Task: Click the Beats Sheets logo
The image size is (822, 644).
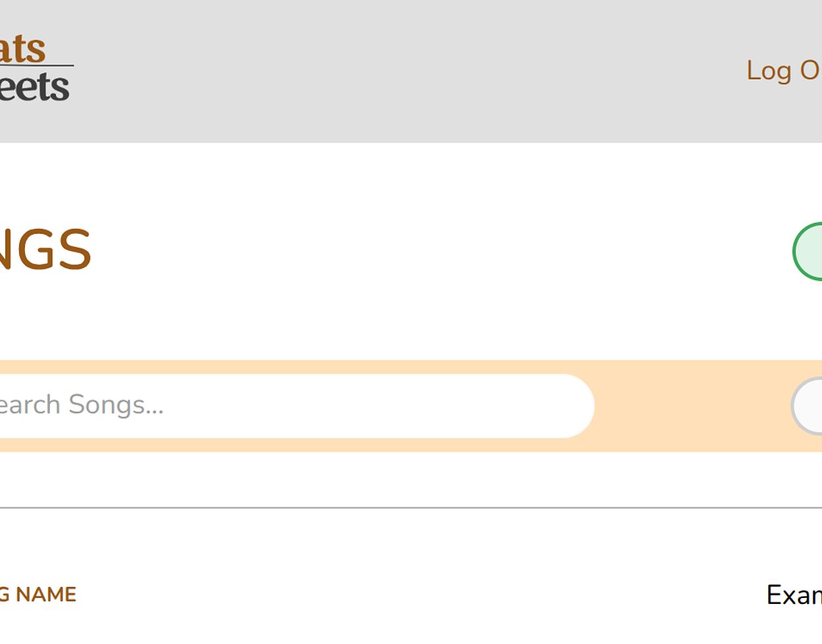Action: click(x=34, y=68)
